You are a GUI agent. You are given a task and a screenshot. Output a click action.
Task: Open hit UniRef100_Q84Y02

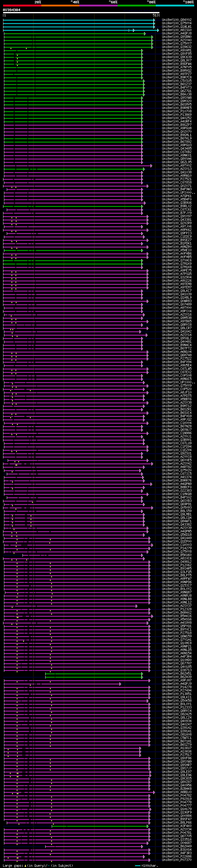[177, 20]
